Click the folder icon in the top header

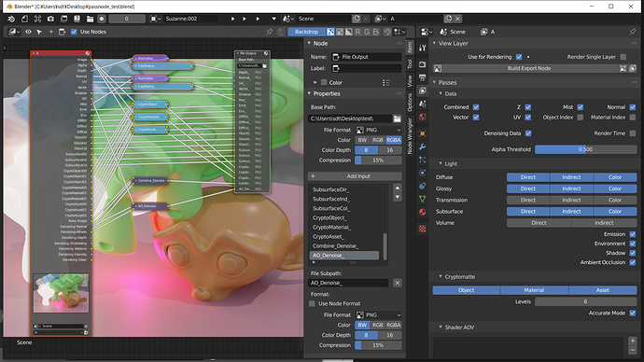pos(90,19)
